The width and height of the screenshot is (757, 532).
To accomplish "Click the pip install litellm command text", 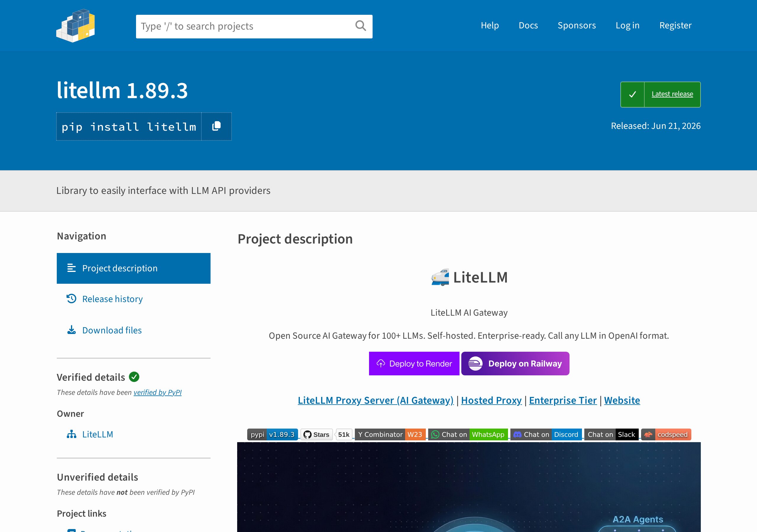I will 129,126.
